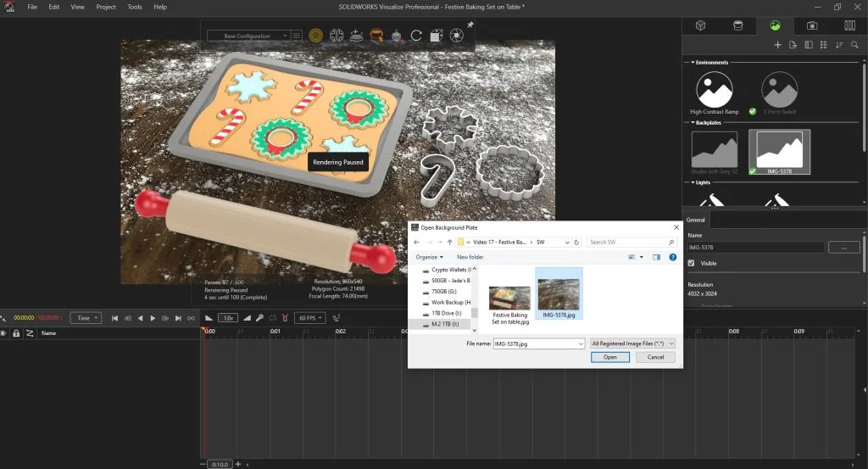
Task: Open the Tools menu
Action: click(x=135, y=7)
